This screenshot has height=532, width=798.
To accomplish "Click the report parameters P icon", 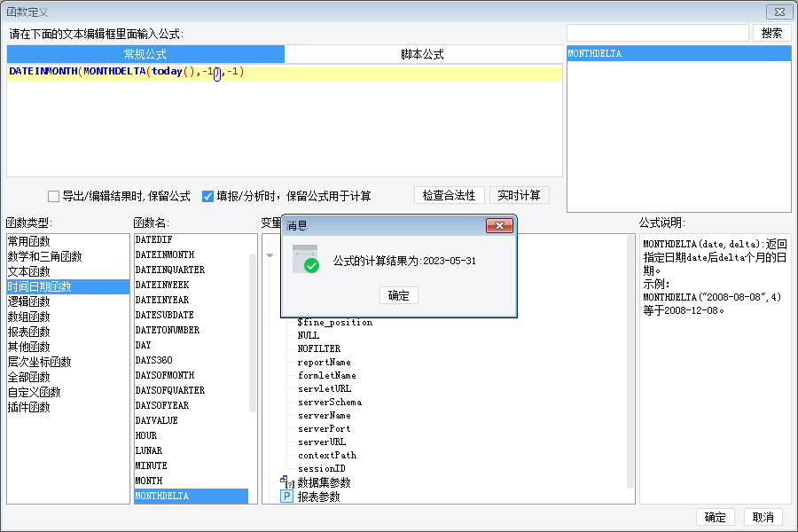I will click(287, 497).
